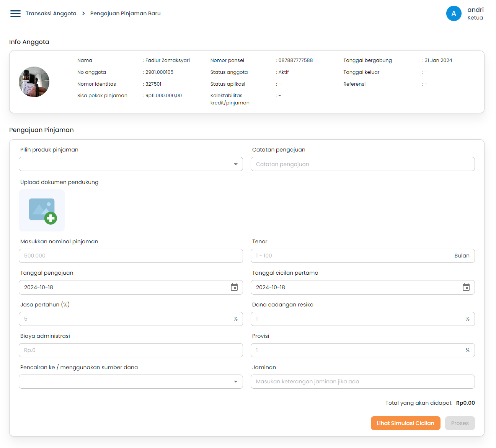Focus the Catatan pengajuan text field

click(362, 164)
